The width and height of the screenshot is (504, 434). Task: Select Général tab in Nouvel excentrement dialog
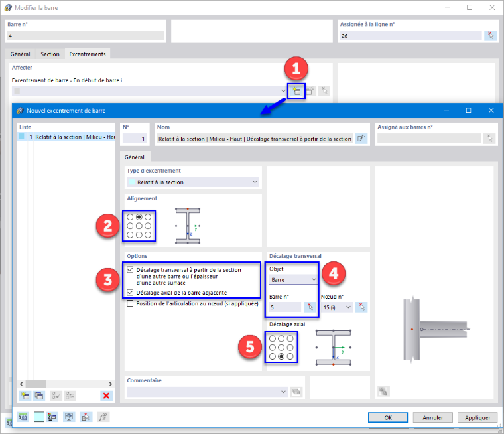coord(135,157)
